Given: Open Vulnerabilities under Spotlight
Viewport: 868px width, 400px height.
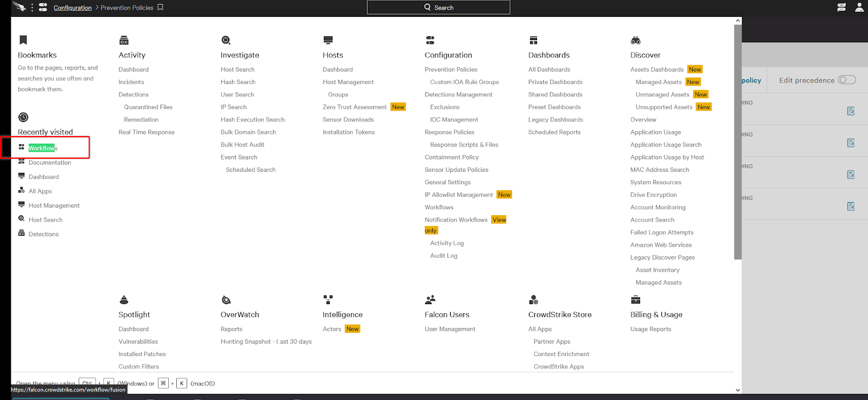Looking at the screenshot, I should point(138,342).
